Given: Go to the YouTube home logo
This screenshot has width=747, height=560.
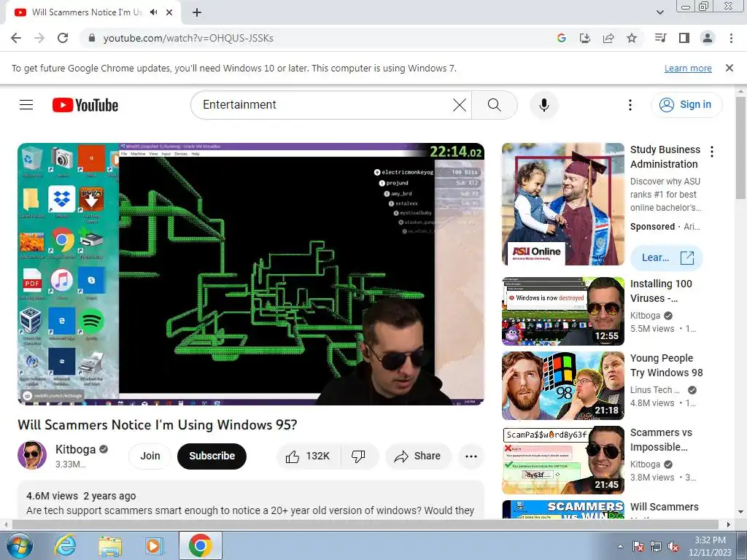Looking at the screenshot, I should click(x=85, y=105).
